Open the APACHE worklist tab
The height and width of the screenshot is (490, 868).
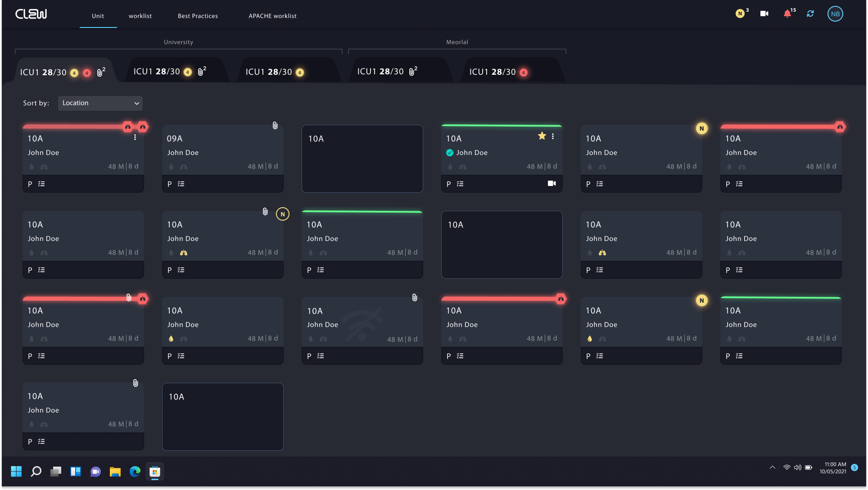coord(272,16)
